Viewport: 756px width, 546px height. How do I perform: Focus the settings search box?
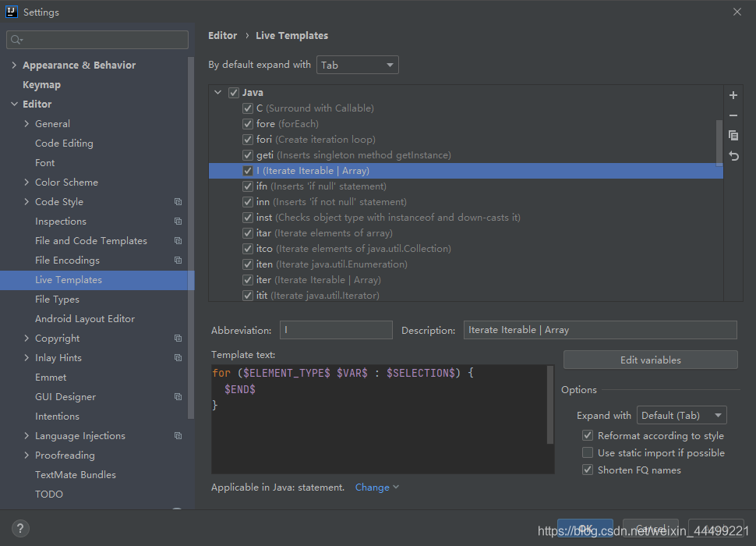97,40
